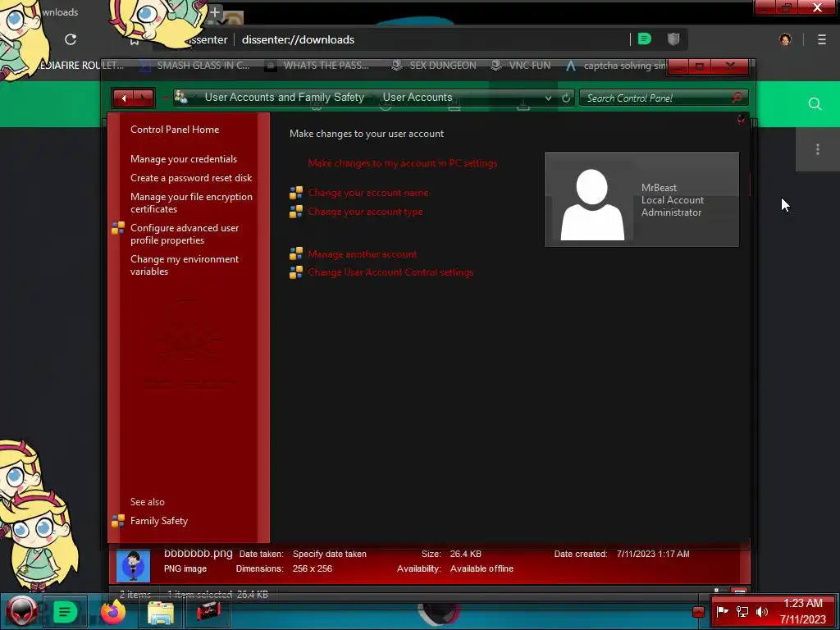Open the Dissenter profile avatar
This screenshot has height=630, width=840.
[x=785, y=39]
